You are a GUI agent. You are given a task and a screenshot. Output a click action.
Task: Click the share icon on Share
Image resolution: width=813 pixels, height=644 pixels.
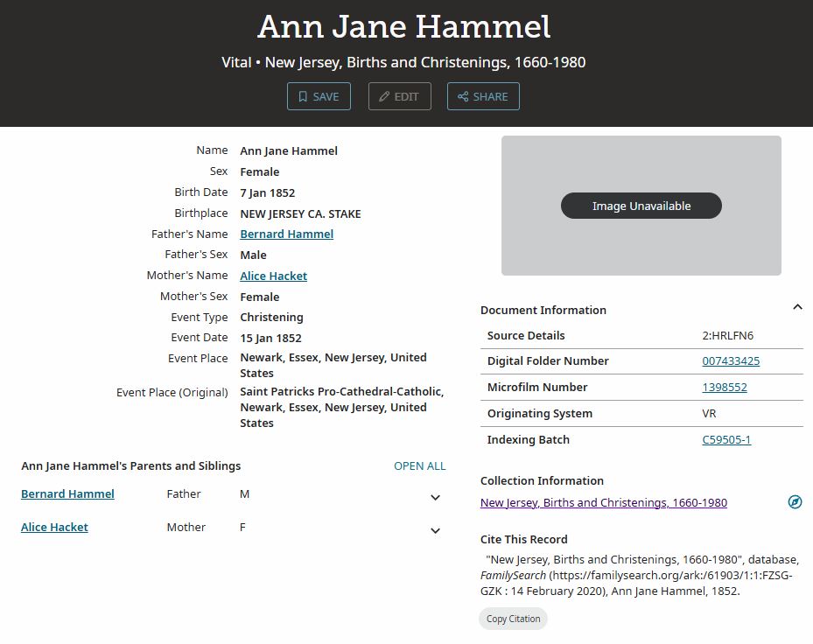(463, 97)
